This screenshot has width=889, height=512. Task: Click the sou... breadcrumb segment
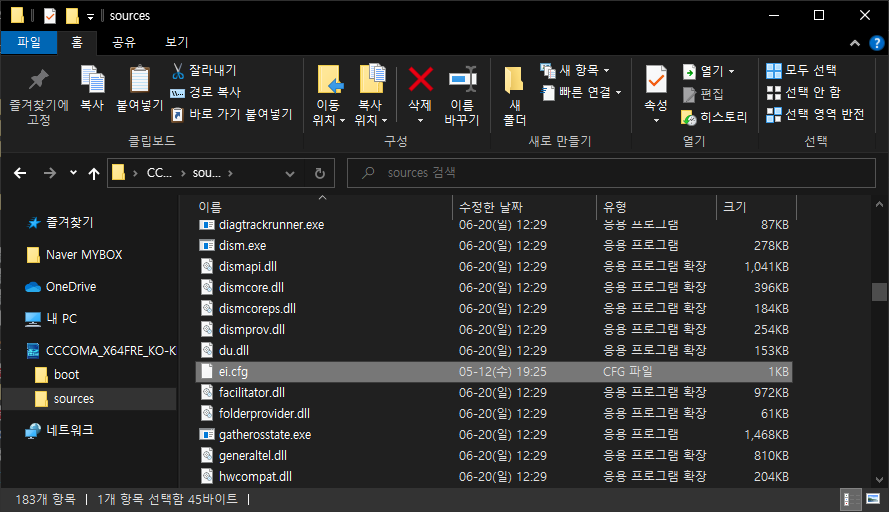206,173
